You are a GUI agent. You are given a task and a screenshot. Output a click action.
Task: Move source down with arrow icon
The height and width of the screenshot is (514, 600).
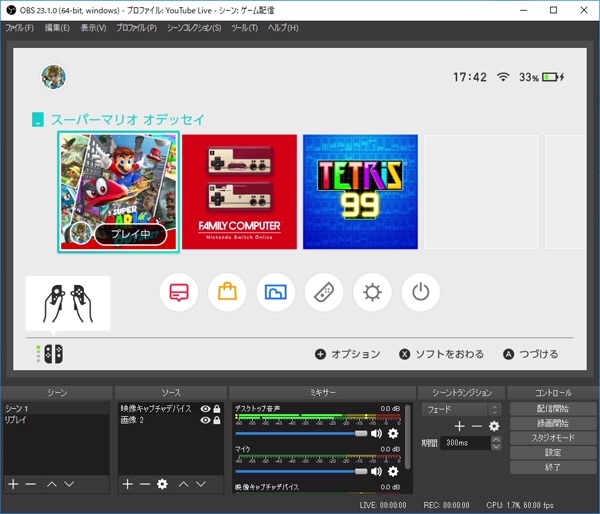pyautogui.click(x=201, y=484)
